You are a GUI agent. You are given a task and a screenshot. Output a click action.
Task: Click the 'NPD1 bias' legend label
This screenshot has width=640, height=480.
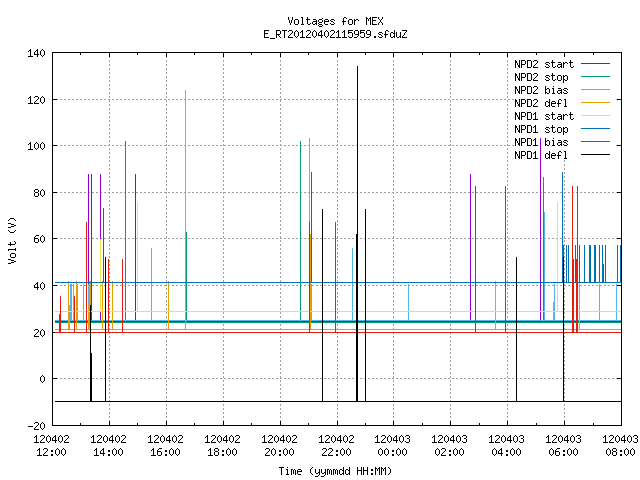541,142
